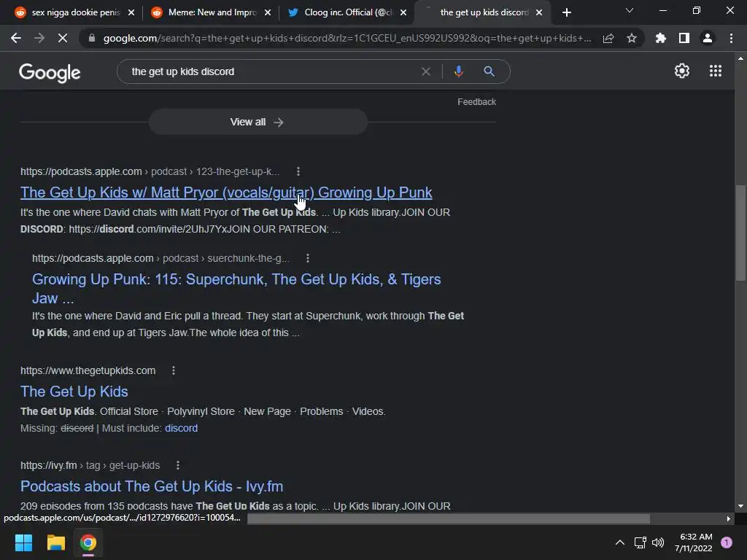747x560 pixels.
Task: Open Chrome side panel
Action: coord(684,38)
